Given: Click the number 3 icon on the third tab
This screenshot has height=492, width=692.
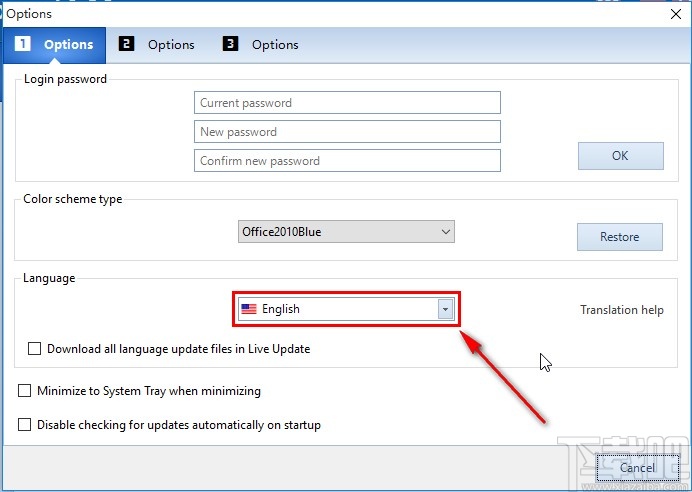Looking at the screenshot, I should pyautogui.click(x=230, y=44).
